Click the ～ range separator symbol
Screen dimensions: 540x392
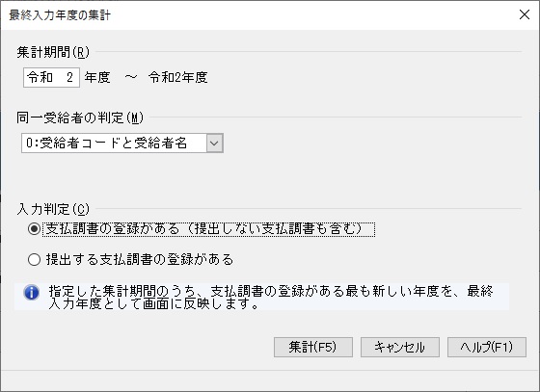point(130,77)
